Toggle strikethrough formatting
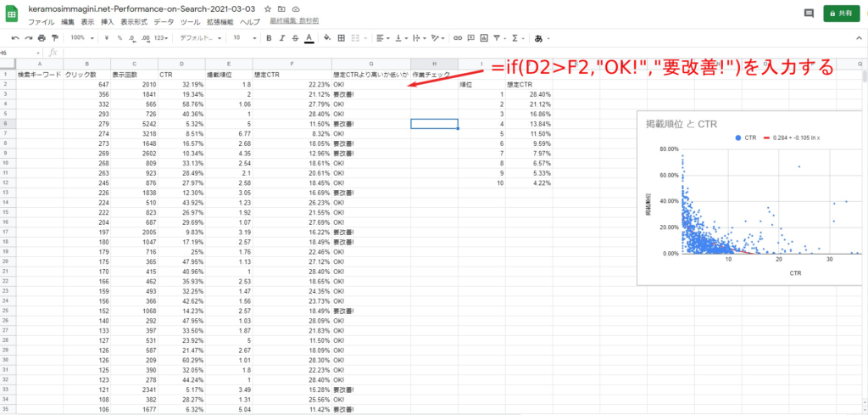This screenshot has height=415, width=868. coord(294,38)
